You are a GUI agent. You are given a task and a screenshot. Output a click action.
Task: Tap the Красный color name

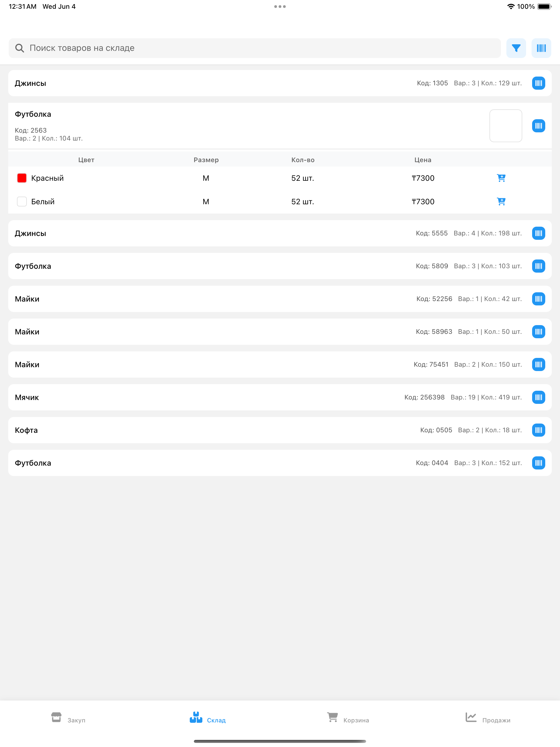point(47,178)
